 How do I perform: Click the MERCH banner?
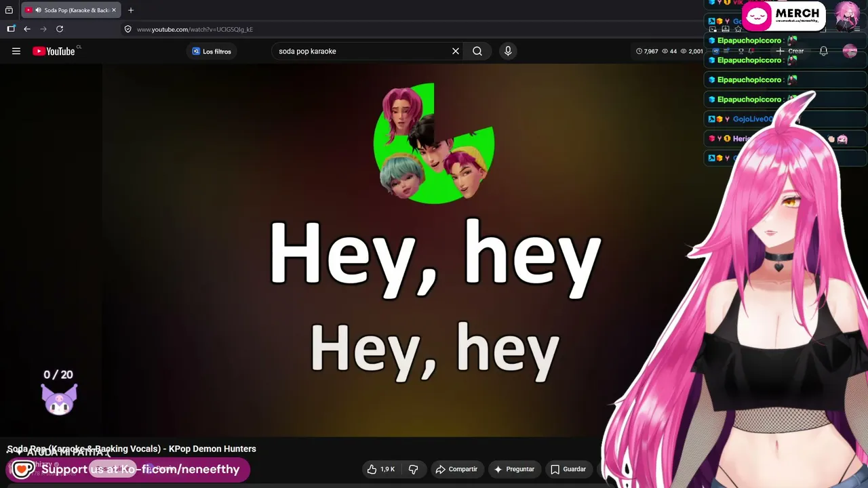[x=783, y=16]
